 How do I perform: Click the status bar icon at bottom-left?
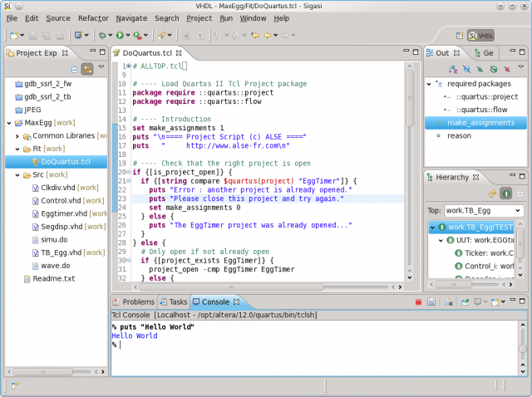click(15, 385)
